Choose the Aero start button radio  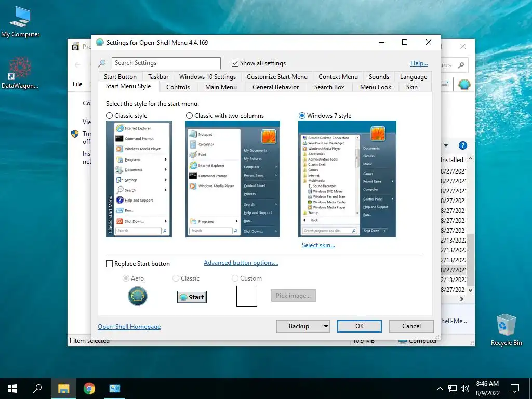126,278
